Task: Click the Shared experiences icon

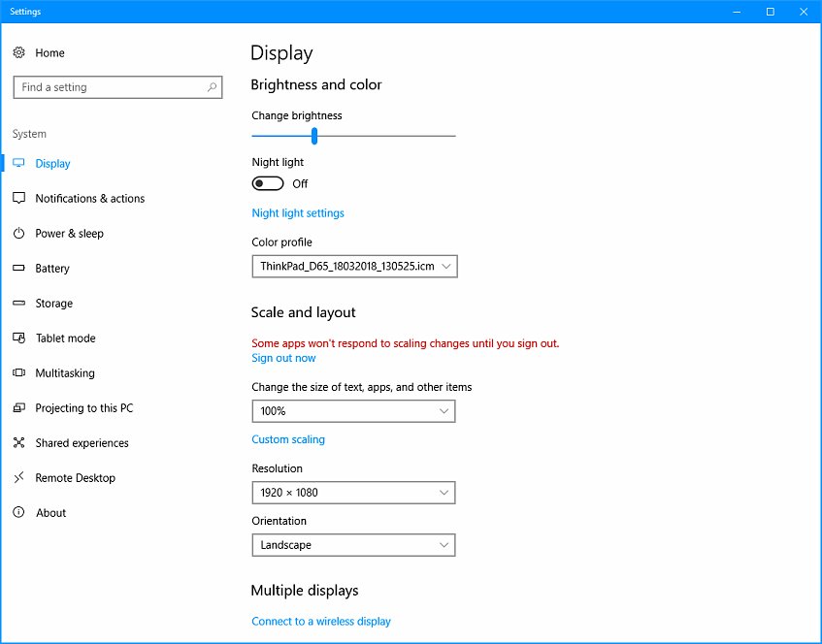Action: 18,443
